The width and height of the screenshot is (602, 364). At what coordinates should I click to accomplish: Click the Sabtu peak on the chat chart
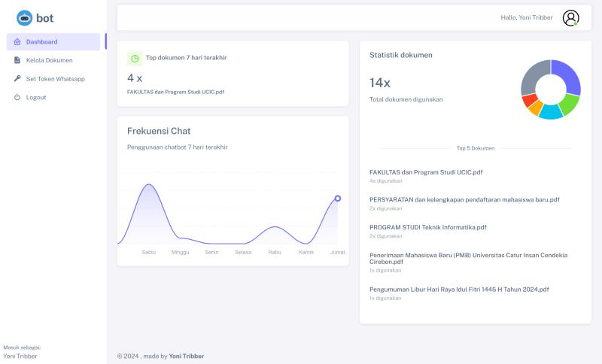pos(149,185)
